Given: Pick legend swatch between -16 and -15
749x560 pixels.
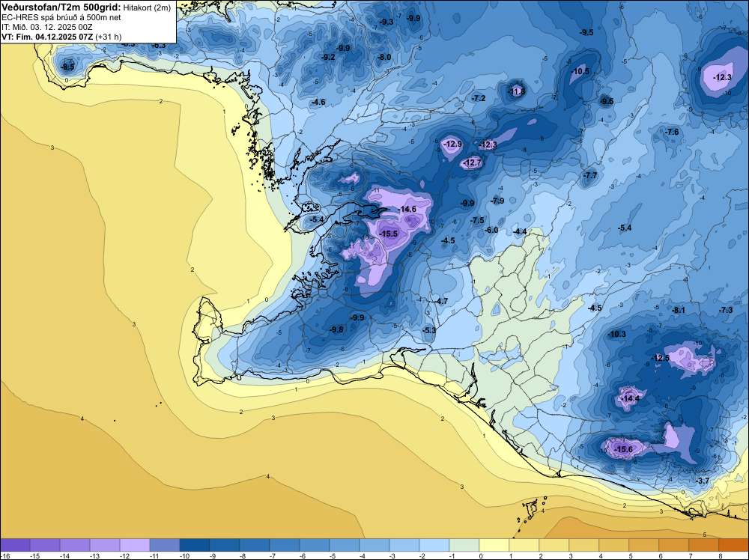Looking at the screenshot, I should (15, 544).
